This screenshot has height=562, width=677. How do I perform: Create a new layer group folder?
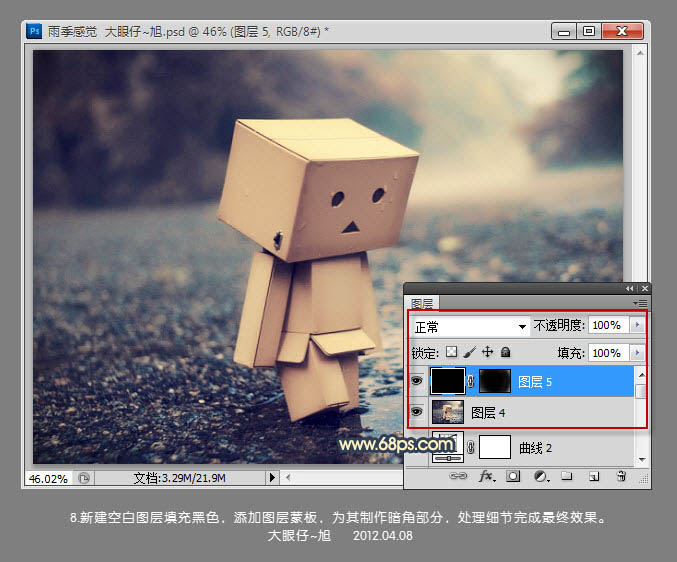click(566, 476)
